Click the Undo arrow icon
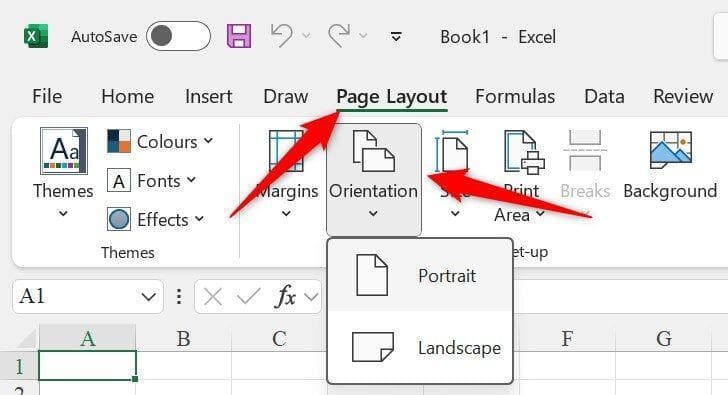This screenshot has width=728, height=395. (282, 36)
